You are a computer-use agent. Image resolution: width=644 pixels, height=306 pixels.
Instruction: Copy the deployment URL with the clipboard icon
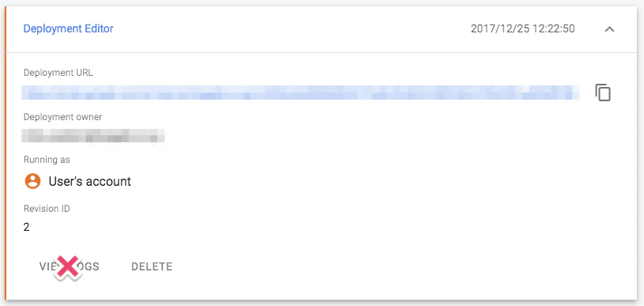[603, 93]
